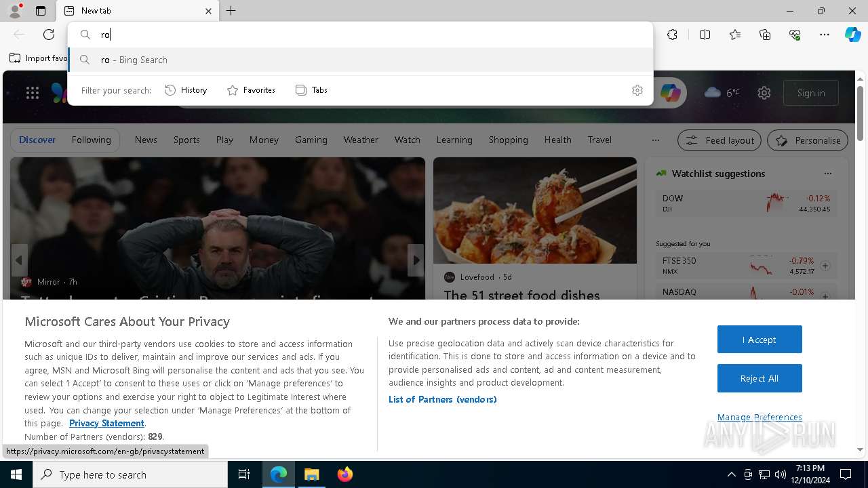Viewport: 868px width, 488px height.
Task: Expand more categories ellipsis
Action: [x=655, y=140]
